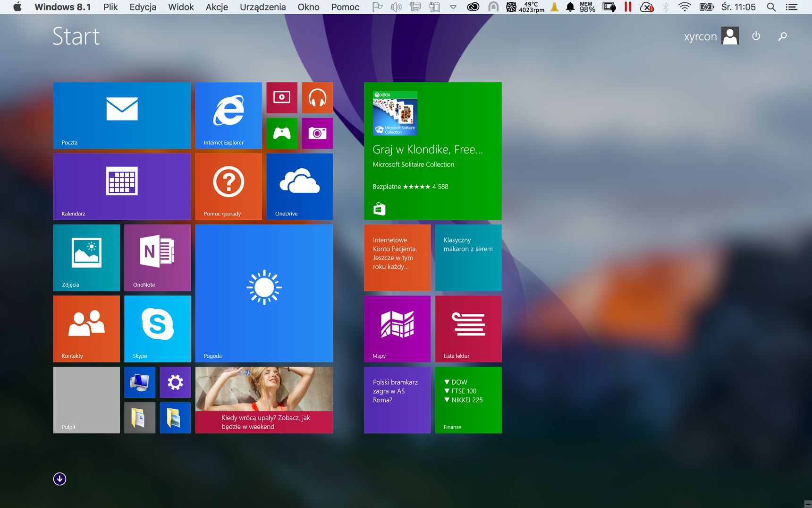Launch the OneNote tile
Image resolution: width=812 pixels, height=508 pixels.
coord(158,258)
